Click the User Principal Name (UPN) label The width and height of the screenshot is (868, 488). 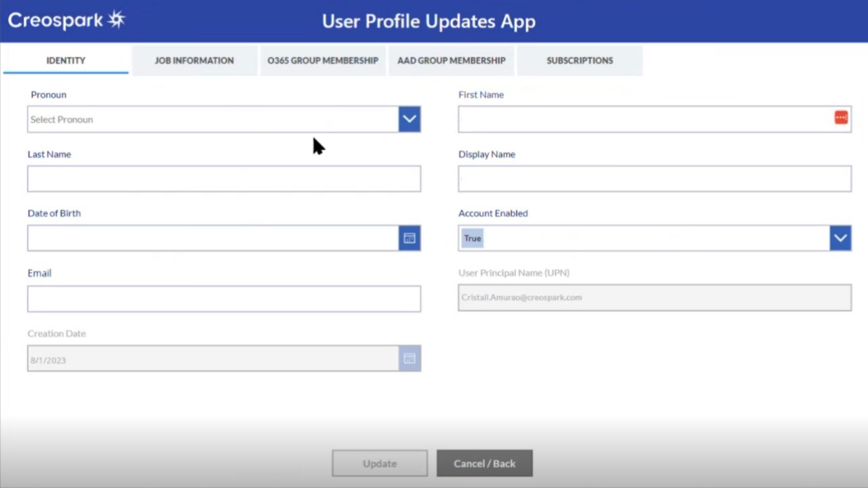pos(514,272)
